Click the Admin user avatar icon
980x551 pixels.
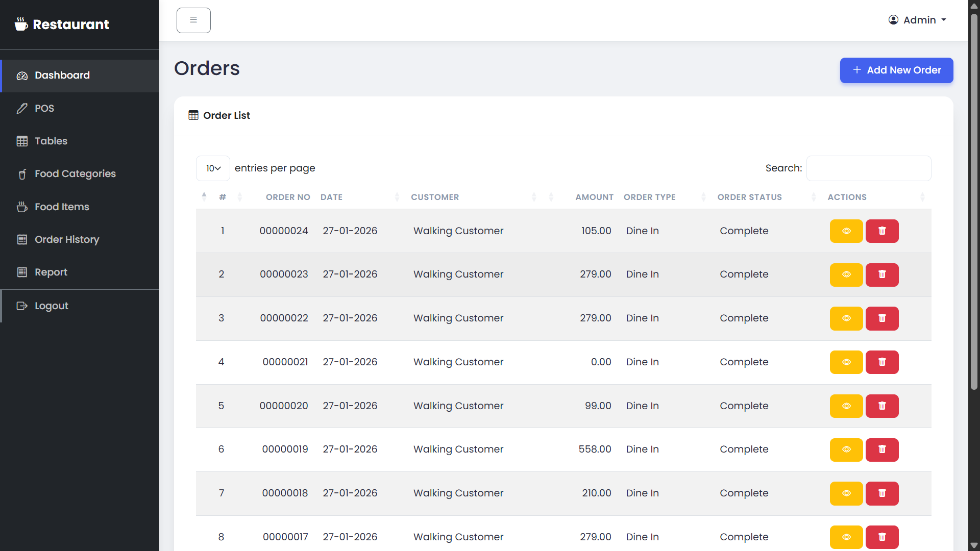click(893, 20)
